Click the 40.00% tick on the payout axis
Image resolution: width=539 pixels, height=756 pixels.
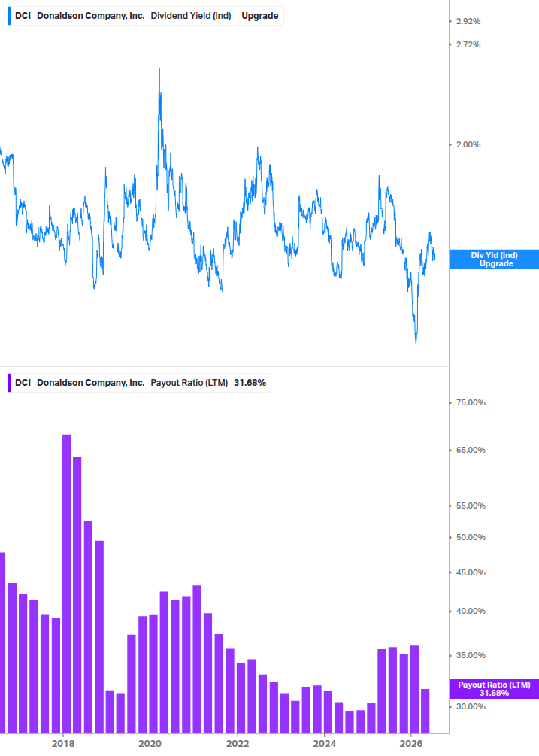(471, 612)
